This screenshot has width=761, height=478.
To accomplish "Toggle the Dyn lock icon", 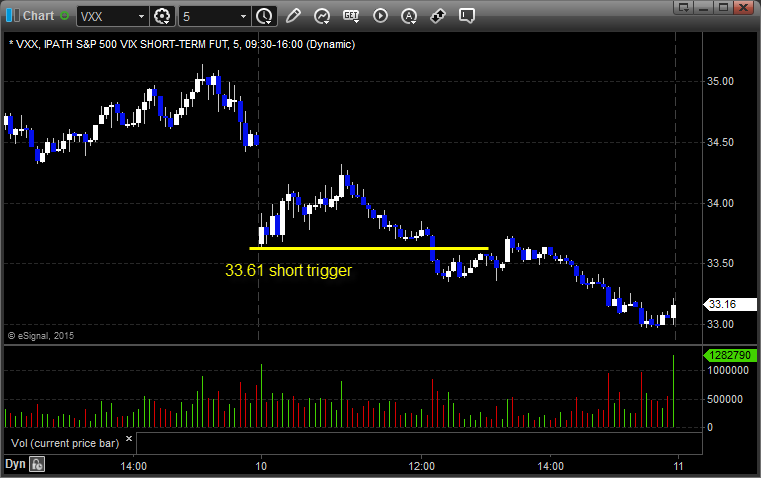I will (37, 464).
